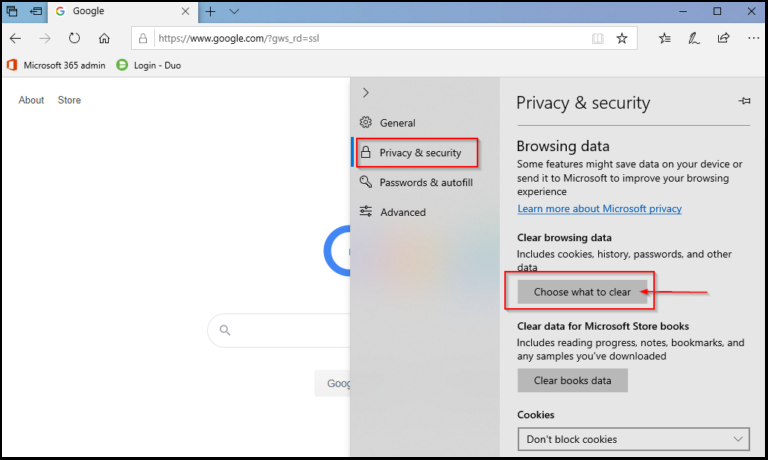The image size is (768, 460).
Task: Click the set tabs aside icon
Action: click(36, 11)
